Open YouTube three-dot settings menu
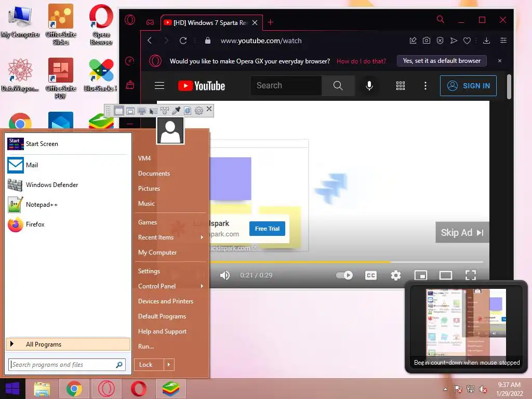The height and width of the screenshot is (399, 532). (425, 86)
